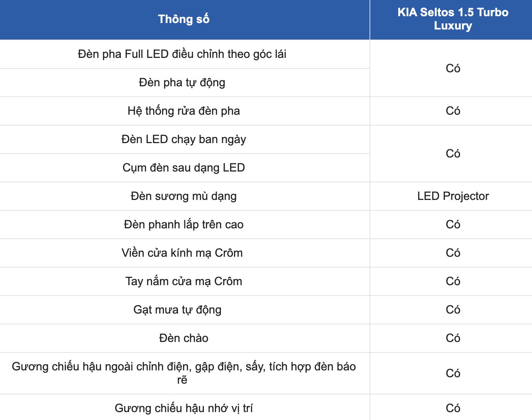Click 'Đèn LED chạy ban ngày' row label

tap(184, 140)
